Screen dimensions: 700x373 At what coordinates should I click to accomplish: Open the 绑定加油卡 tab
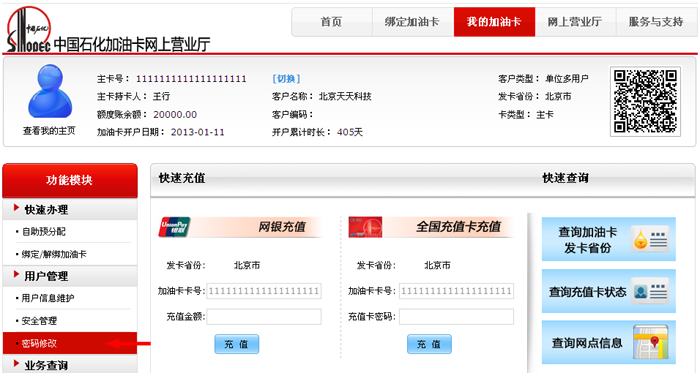point(412,22)
